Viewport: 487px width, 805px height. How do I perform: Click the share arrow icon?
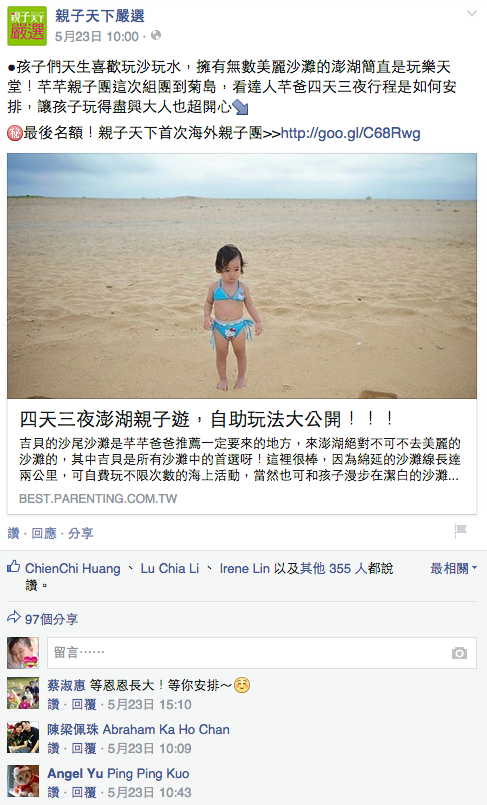[14, 618]
